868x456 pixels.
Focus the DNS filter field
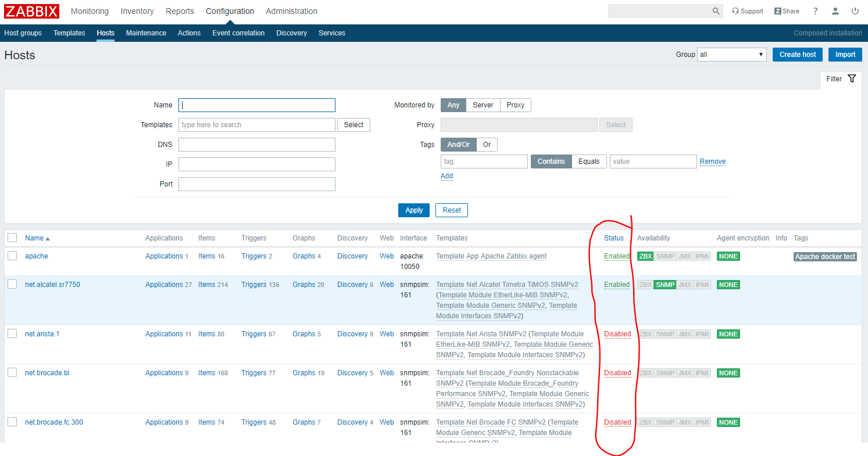click(257, 145)
